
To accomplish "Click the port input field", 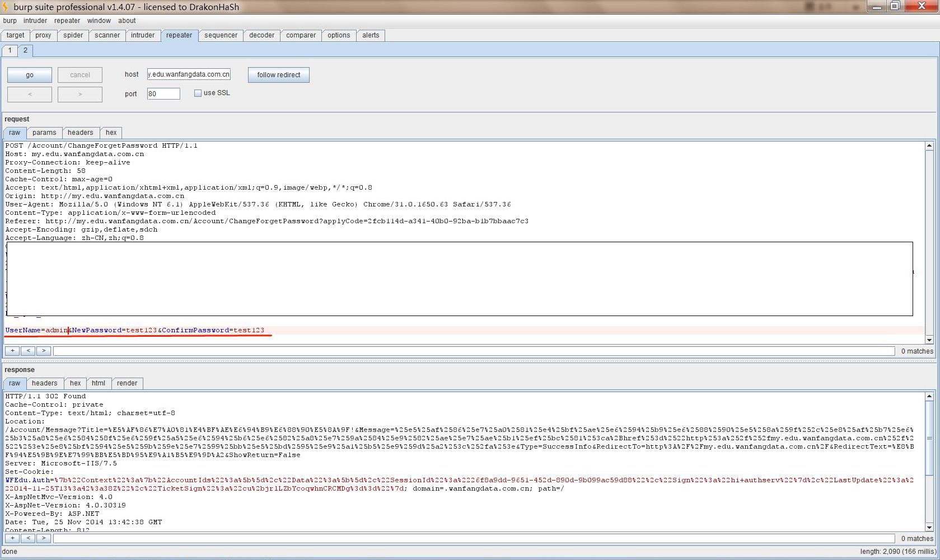I will 163,93.
